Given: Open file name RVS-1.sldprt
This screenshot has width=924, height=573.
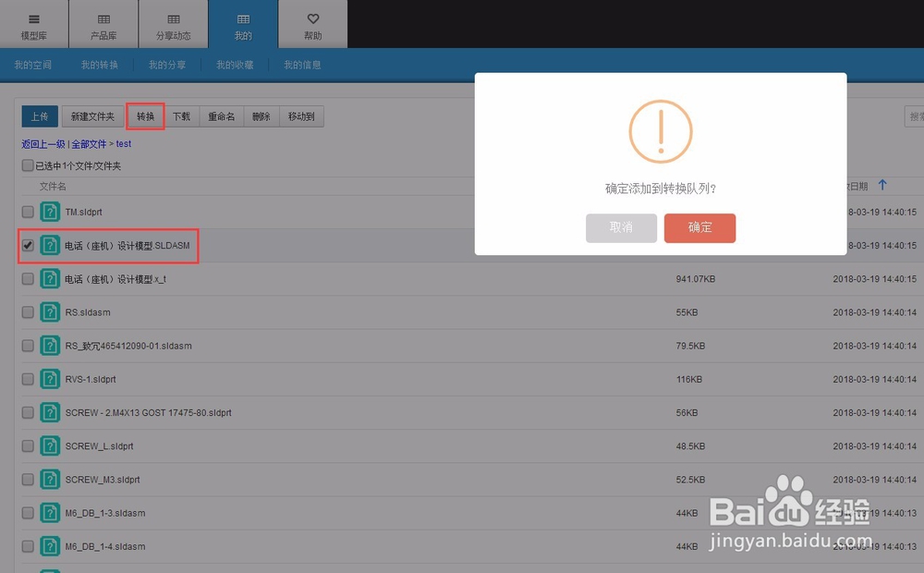Looking at the screenshot, I should [91, 380].
